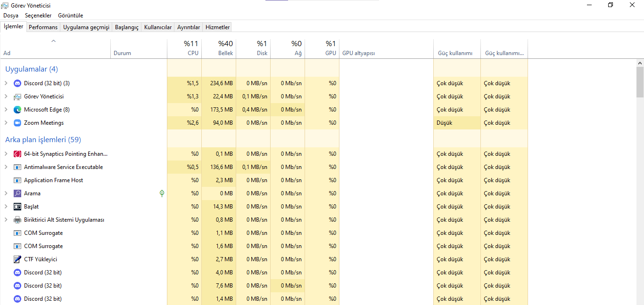
Task: Click the Başlat process icon
Action: coord(17,207)
